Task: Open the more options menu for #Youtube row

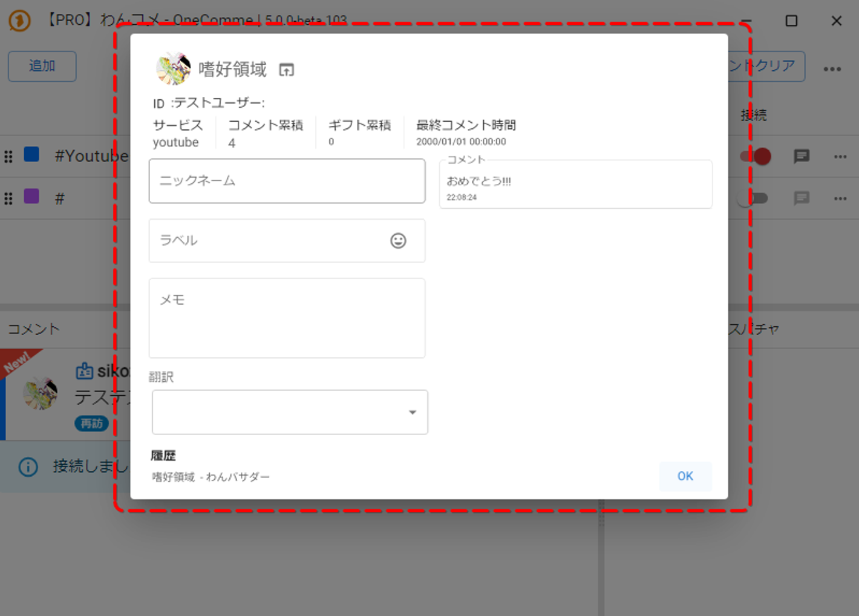Action: [x=840, y=157]
